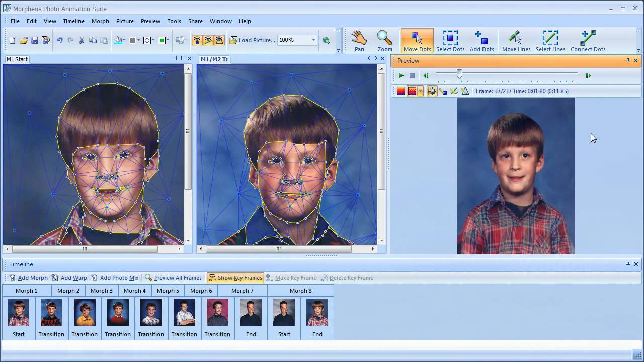Image resolution: width=644 pixels, height=362 pixels.
Task: Pick the Add Dots tool
Action: coord(481,41)
